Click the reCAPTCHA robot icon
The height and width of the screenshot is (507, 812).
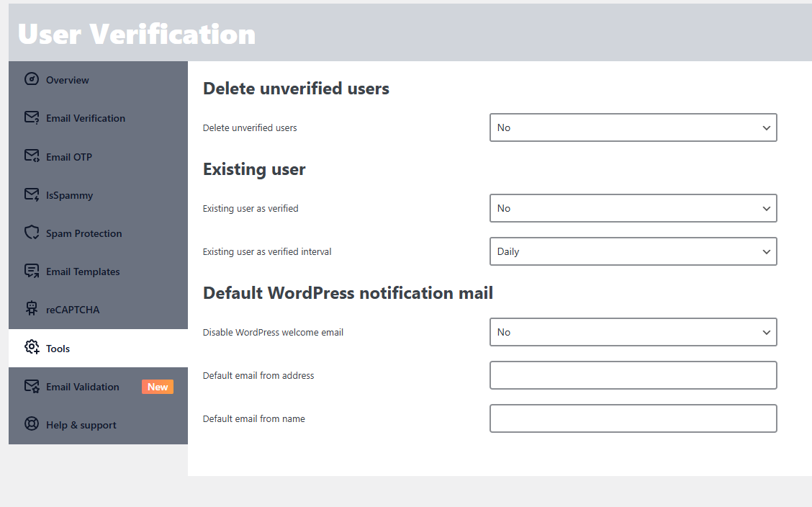point(32,309)
